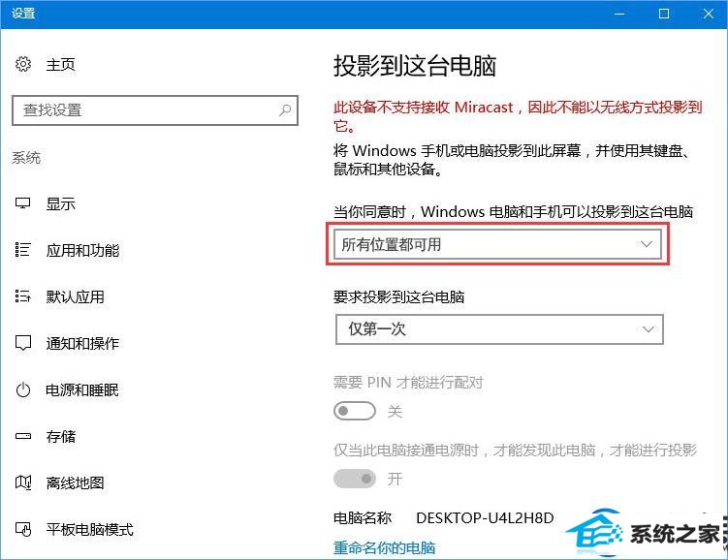Open 通知和操作 settings
This screenshot has height=560, width=728.
click(x=82, y=343)
